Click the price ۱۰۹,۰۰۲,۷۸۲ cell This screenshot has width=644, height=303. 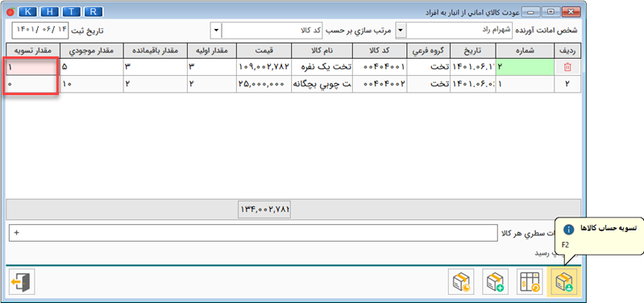(x=264, y=67)
